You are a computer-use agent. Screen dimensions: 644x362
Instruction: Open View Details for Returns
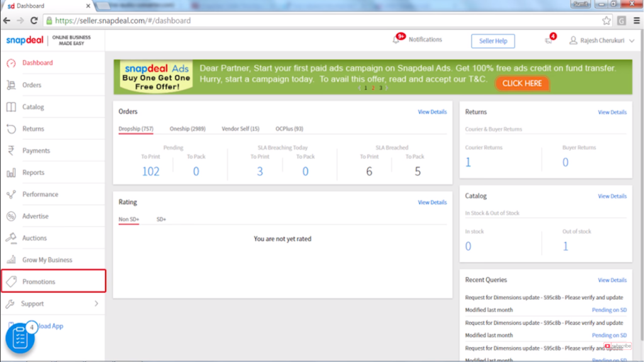click(x=612, y=112)
